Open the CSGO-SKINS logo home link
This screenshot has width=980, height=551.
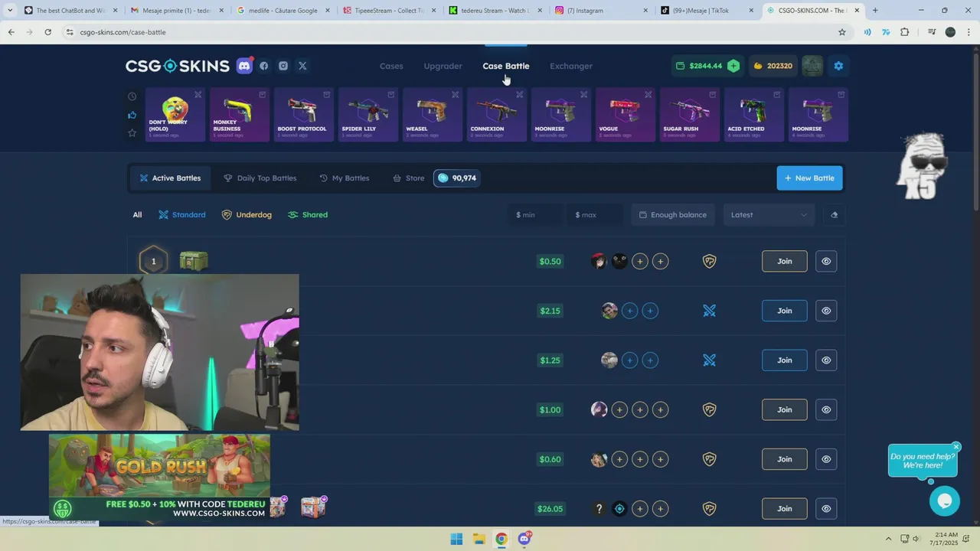coord(178,66)
